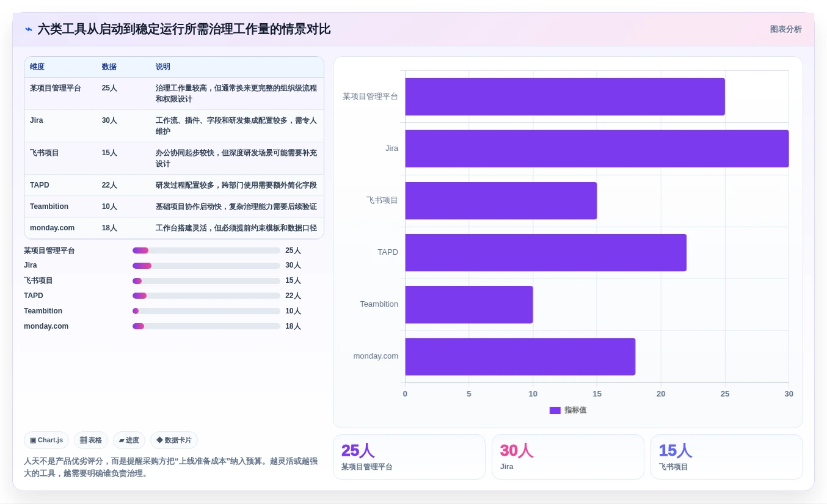The height and width of the screenshot is (504, 827).
Task: Click the monday.com progress bar
Action: tap(206, 326)
